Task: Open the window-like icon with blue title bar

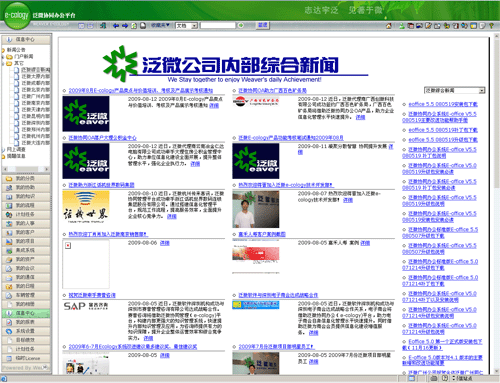Action: [x=473, y=26]
